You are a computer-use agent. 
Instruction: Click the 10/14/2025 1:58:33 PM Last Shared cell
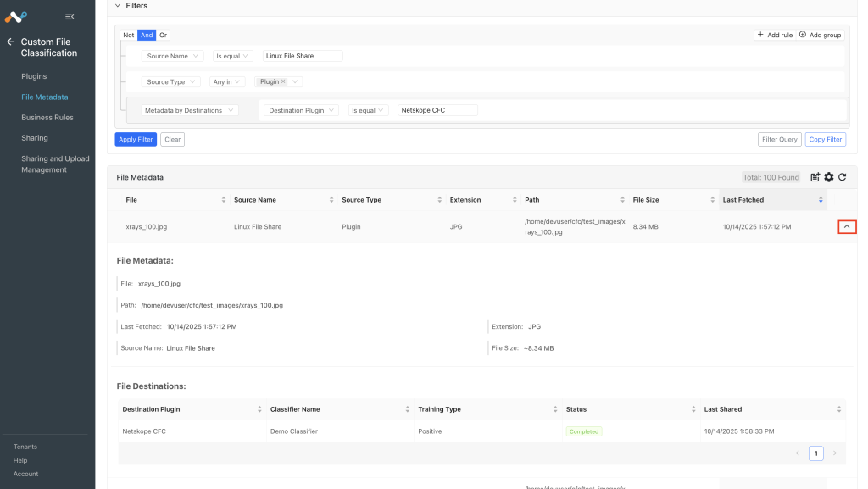tap(739, 431)
